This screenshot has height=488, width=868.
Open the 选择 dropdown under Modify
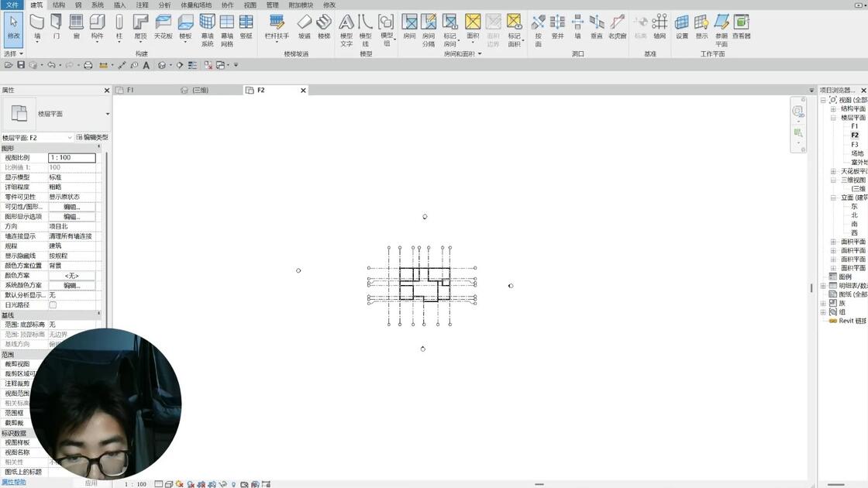tap(13, 53)
